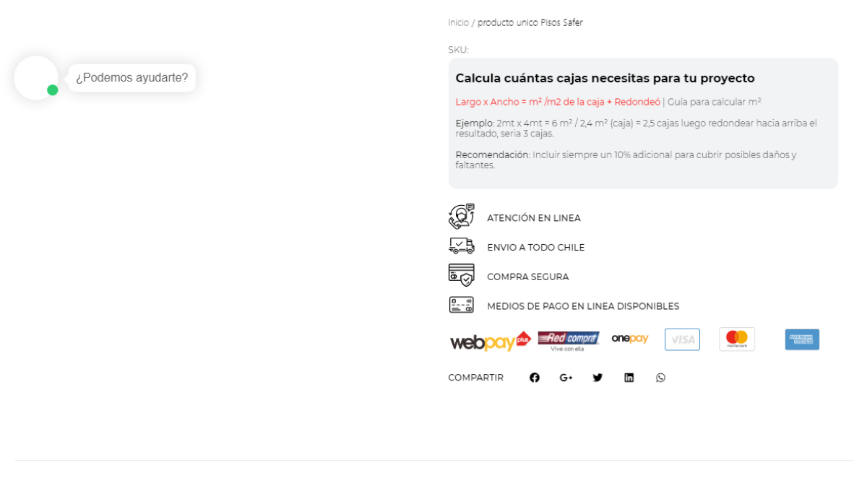Click the Mastercard logo
This screenshot has height=504, width=867.
tap(737, 339)
